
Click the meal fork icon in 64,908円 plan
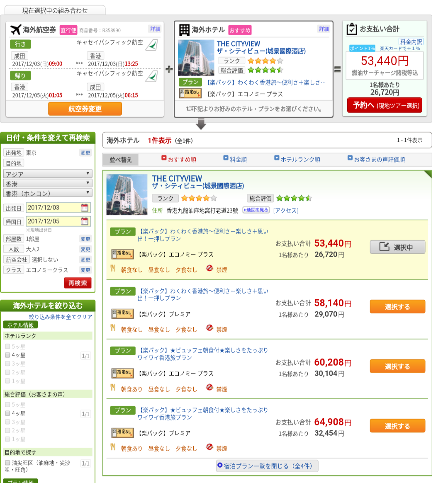(x=113, y=447)
